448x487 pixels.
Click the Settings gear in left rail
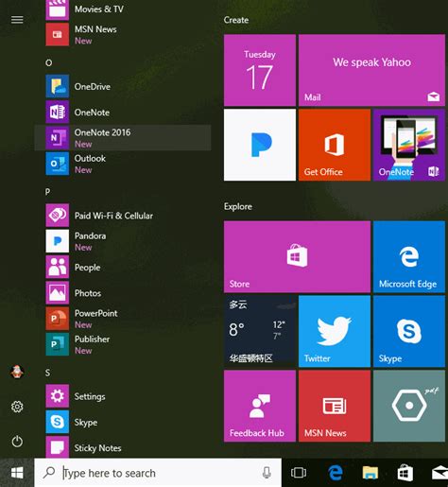(x=17, y=407)
